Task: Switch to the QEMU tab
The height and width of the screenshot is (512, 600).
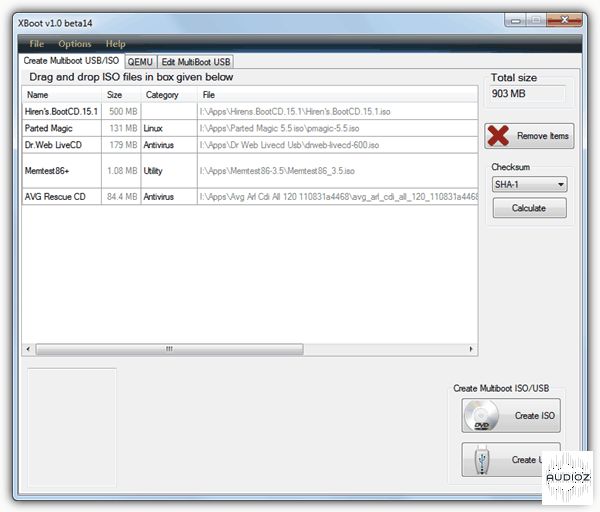Action: click(140, 62)
